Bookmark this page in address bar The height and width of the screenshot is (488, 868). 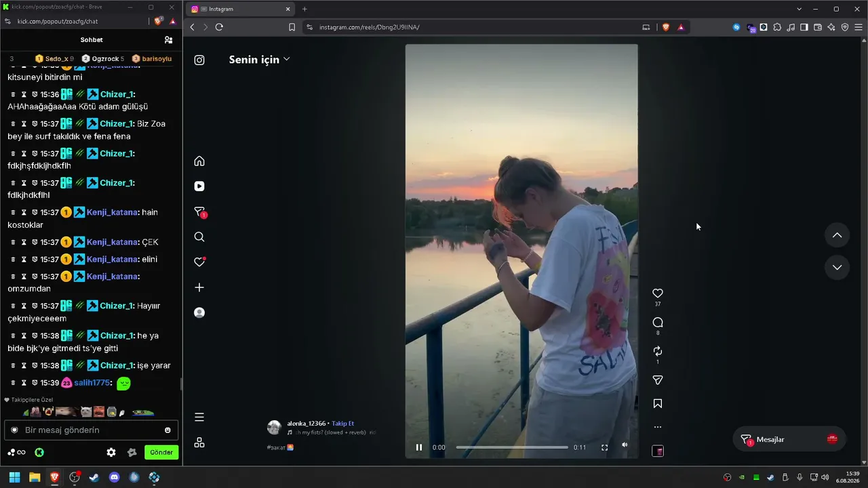click(292, 27)
